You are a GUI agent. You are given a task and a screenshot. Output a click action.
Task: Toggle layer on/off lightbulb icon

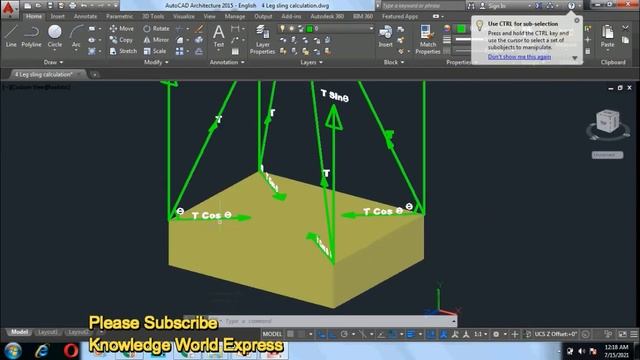pyautogui.click(x=282, y=29)
